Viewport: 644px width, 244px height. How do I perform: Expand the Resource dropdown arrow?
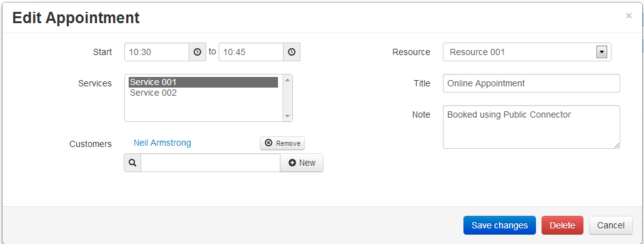click(602, 53)
